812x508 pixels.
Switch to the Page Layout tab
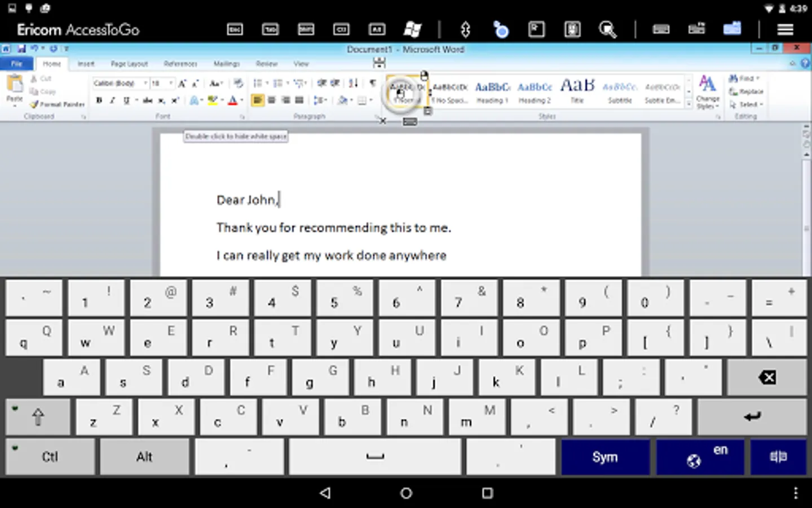pyautogui.click(x=129, y=64)
